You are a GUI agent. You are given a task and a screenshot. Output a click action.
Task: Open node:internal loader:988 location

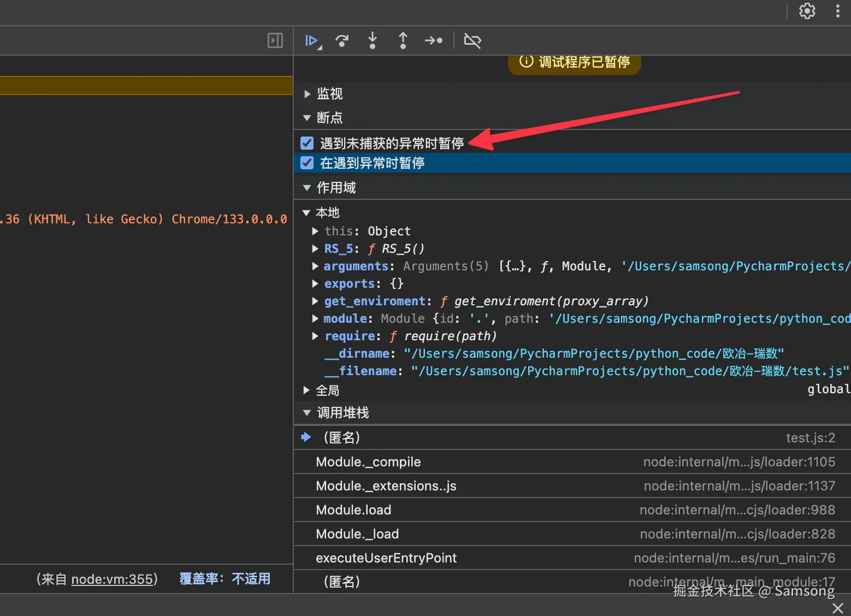737,510
